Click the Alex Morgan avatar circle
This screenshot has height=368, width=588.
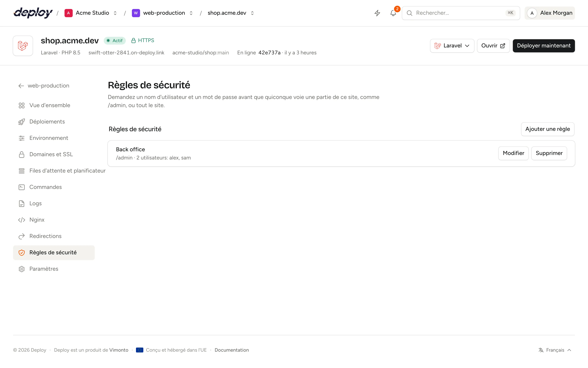pyautogui.click(x=532, y=13)
